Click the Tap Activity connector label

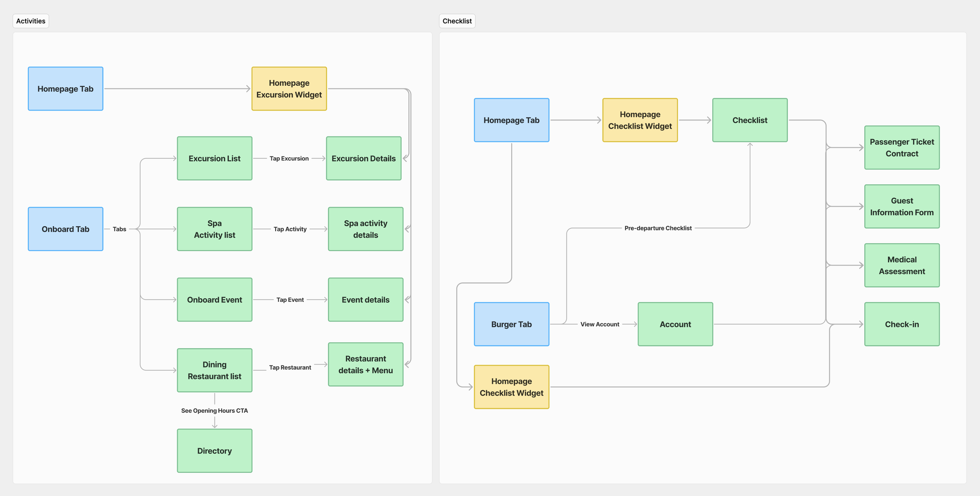click(x=290, y=229)
